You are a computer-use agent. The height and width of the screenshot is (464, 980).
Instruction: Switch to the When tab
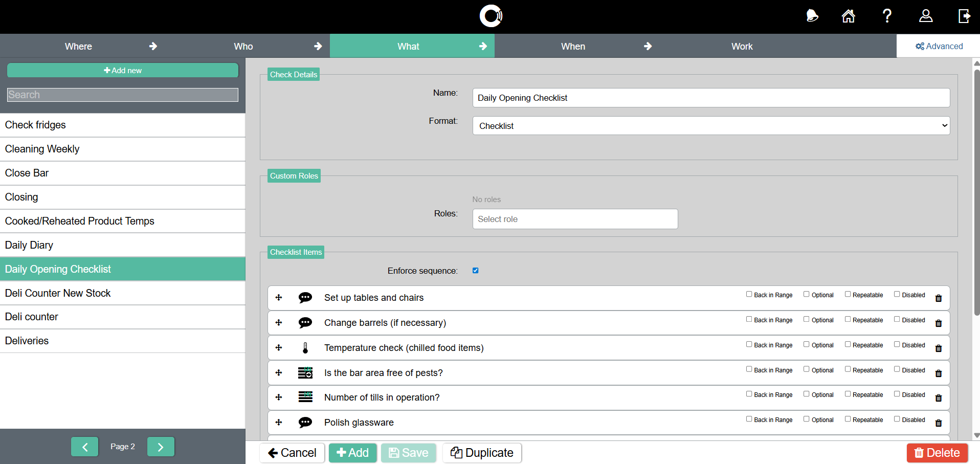point(573,47)
